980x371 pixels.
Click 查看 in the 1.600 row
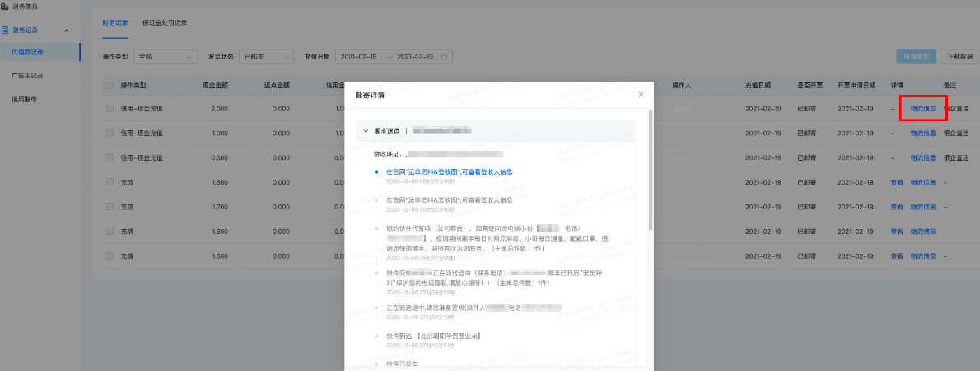(897, 232)
